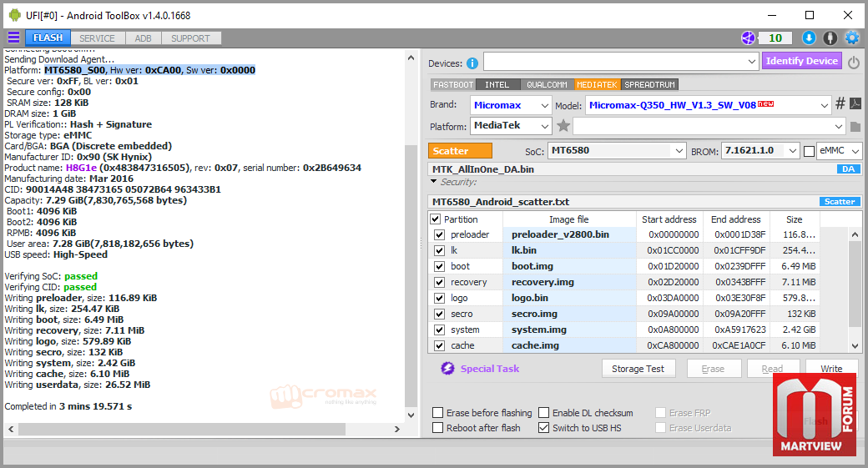Disable Switch to USB HS
The width and height of the screenshot is (868, 468).
point(543,428)
